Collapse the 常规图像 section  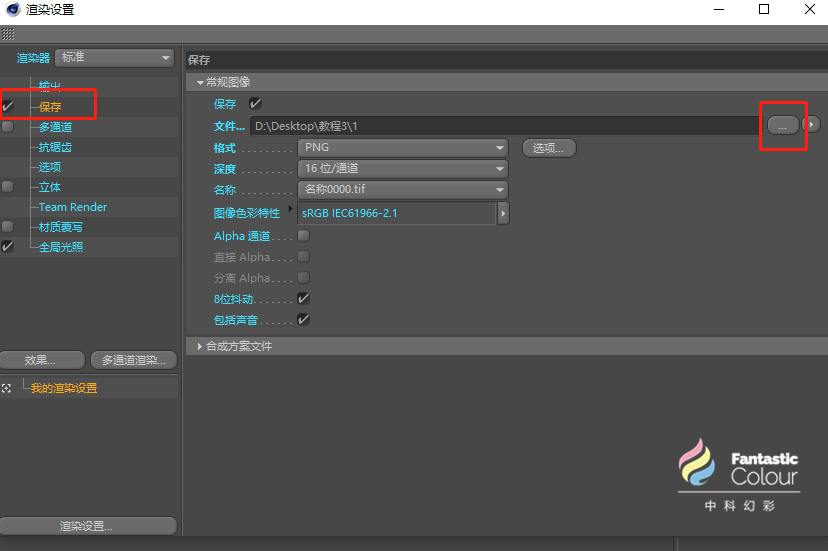201,82
